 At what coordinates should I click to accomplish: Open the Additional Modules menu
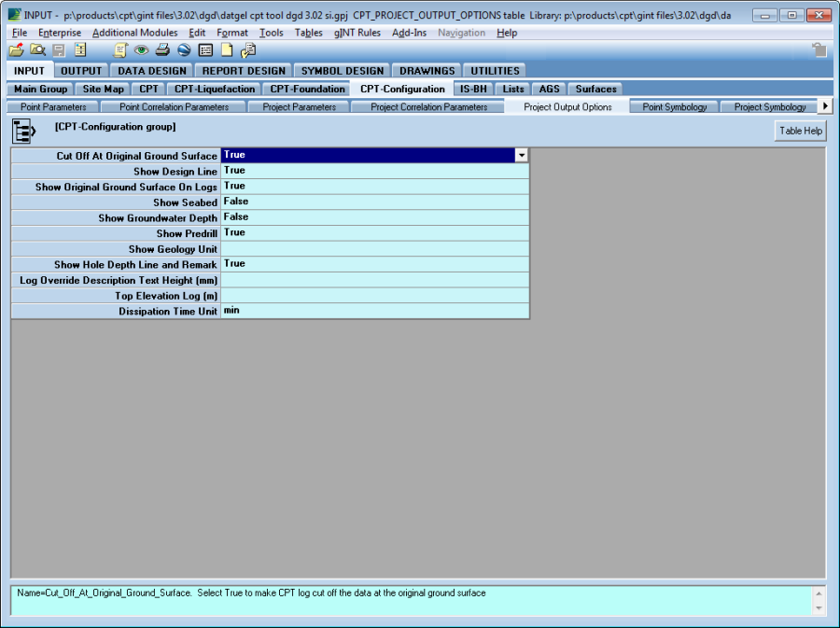pos(134,33)
